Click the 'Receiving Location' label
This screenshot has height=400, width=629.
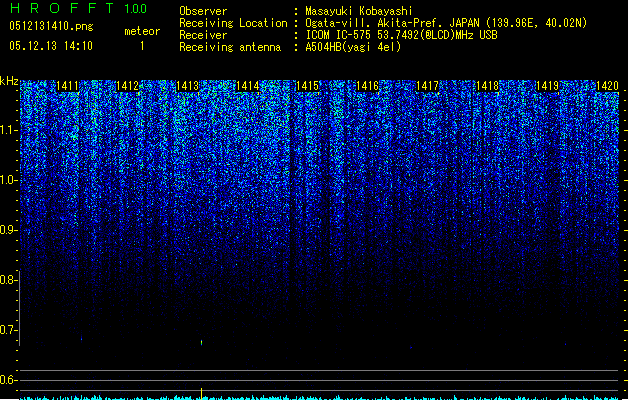click(x=233, y=23)
